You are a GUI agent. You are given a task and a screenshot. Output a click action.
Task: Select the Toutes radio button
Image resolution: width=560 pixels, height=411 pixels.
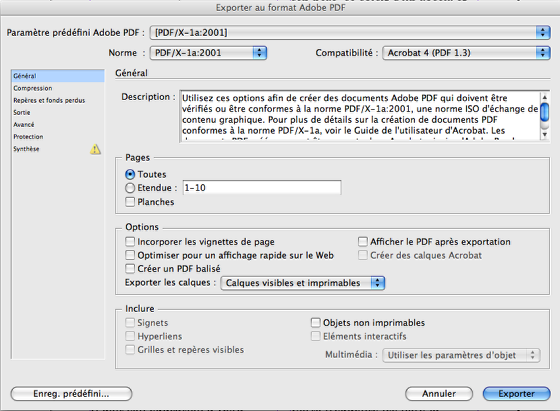[x=130, y=174]
